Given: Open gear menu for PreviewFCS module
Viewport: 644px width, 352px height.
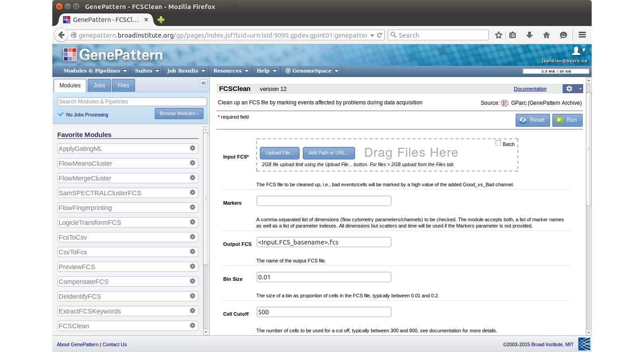Looking at the screenshot, I should pyautogui.click(x=192, y=266).
